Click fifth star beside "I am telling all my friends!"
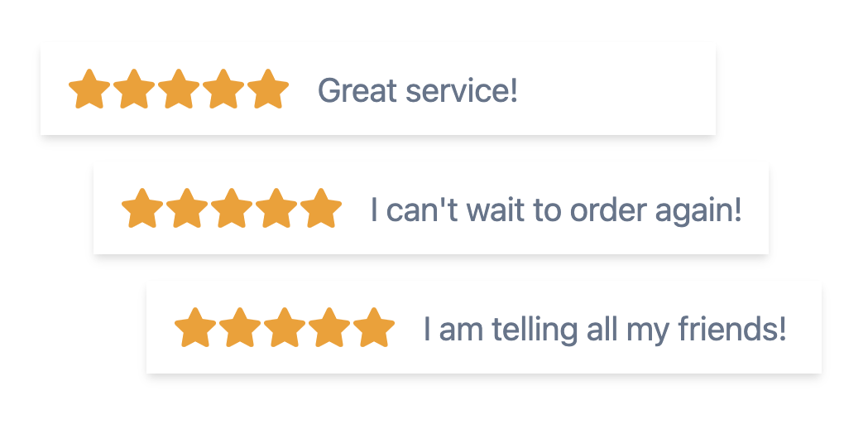Image resolution: width=868 pixels, height=434 pixels. click(x=374, y=328)
